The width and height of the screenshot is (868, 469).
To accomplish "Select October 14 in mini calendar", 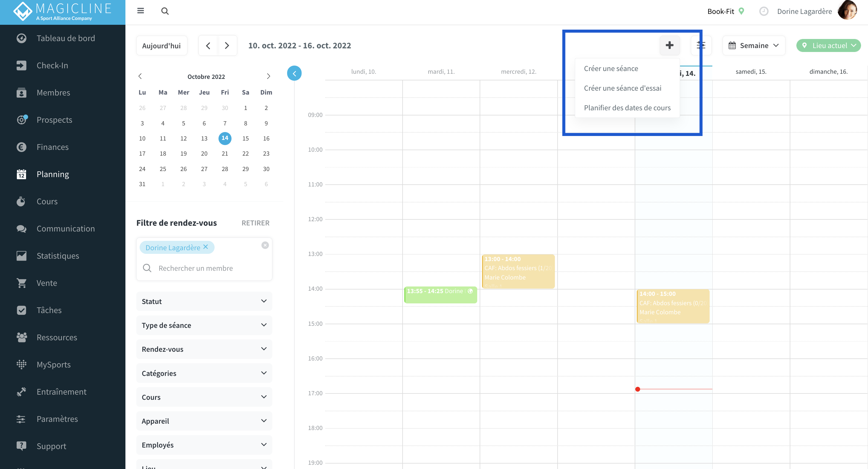I will click(x=225, y=138).
